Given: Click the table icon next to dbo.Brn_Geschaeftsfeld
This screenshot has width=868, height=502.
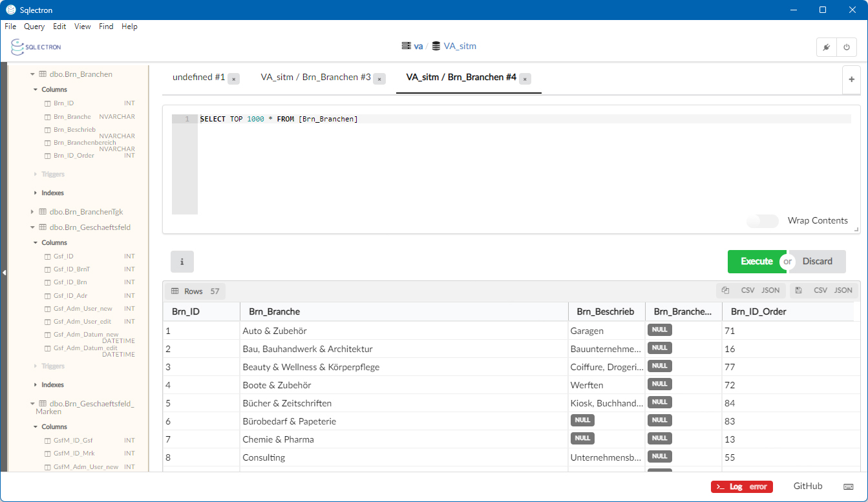Looking at the screenshot, I should tap(43, 227).
